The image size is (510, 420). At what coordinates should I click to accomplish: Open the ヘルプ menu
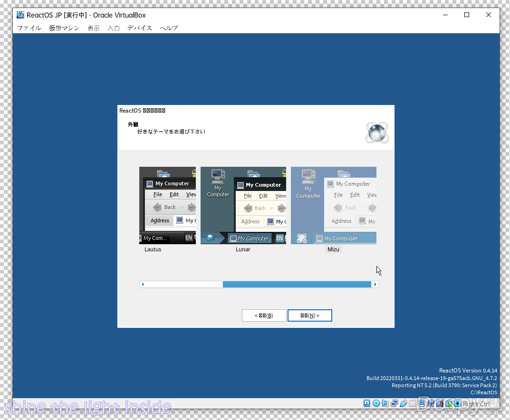click(169, 28)
